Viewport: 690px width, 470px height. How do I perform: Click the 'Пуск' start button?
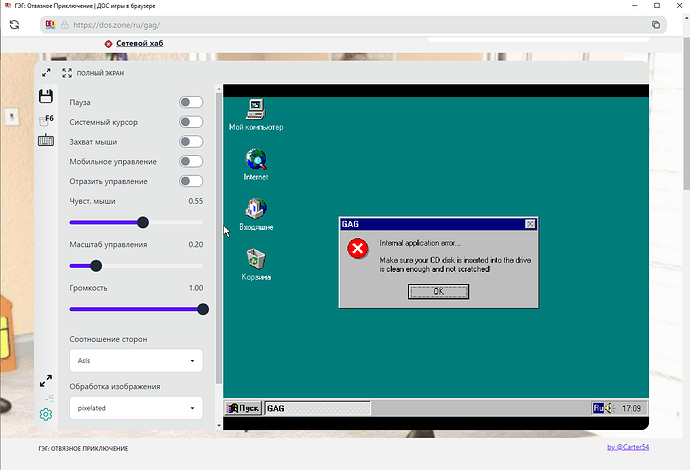pos(244,408)
